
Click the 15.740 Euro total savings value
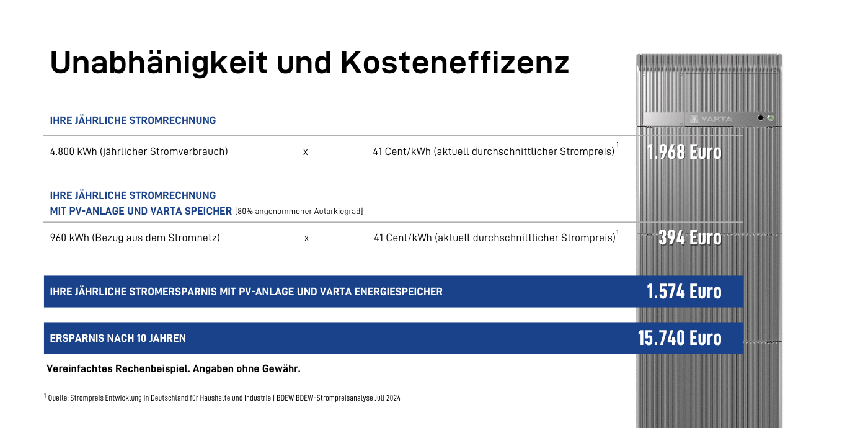(x=680, y=338)
